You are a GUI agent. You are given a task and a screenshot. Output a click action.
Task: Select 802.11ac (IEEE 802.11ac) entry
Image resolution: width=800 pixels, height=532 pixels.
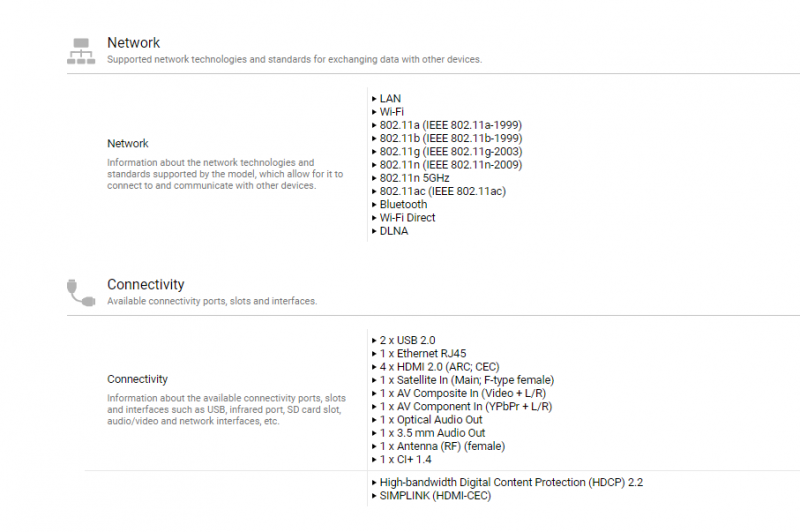442,191
